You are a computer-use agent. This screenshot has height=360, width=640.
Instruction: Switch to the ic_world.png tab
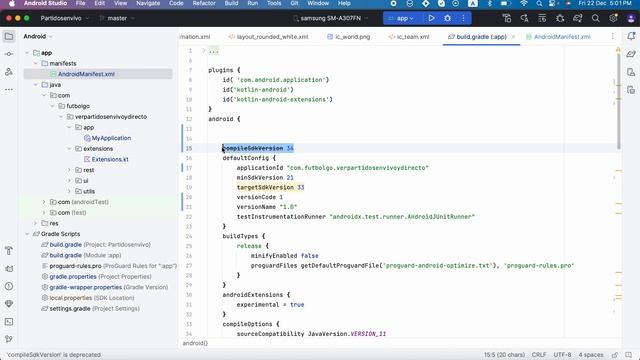349,37
